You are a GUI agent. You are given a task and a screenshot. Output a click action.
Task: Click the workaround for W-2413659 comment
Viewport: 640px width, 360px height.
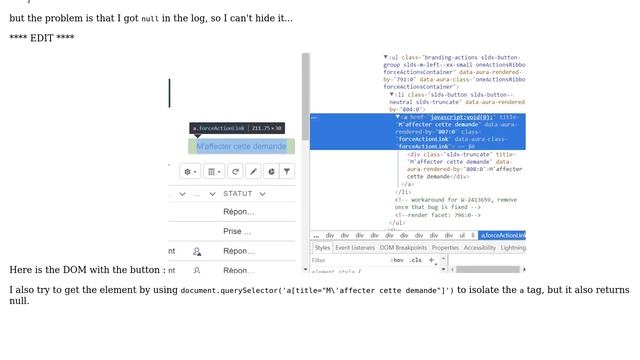click(456, 203)
